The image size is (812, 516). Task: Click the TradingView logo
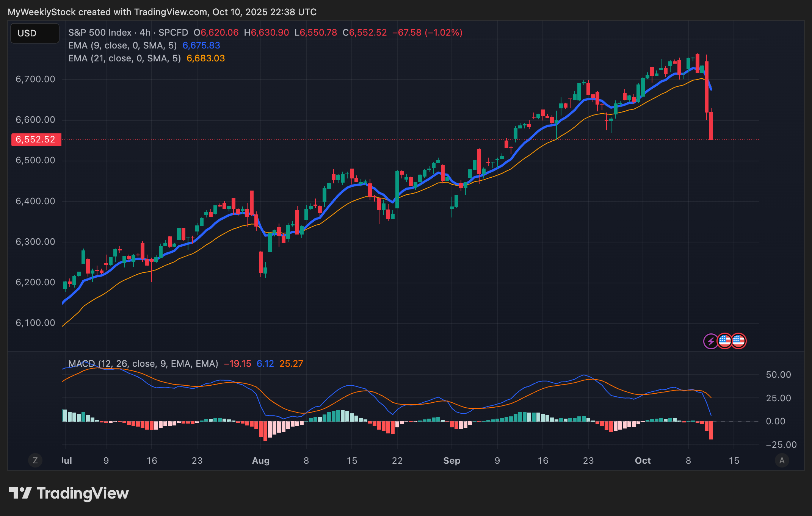click(x=69, y=493)
